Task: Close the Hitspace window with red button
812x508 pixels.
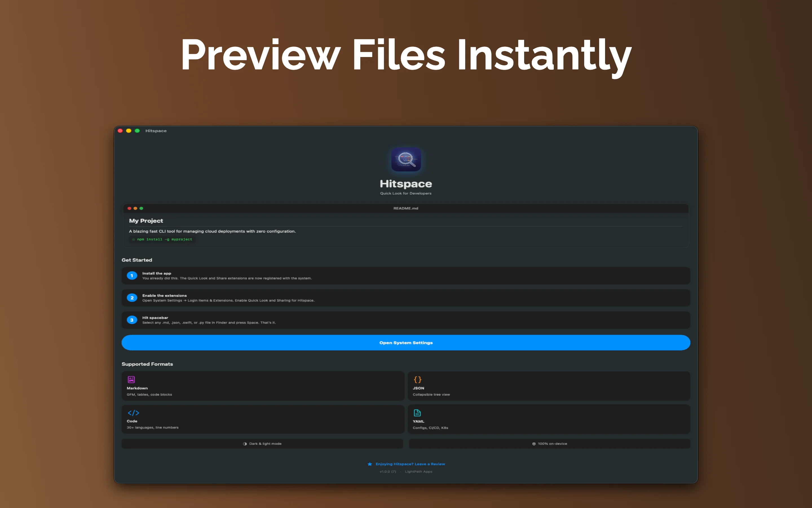Action: (x=120, y=131)
